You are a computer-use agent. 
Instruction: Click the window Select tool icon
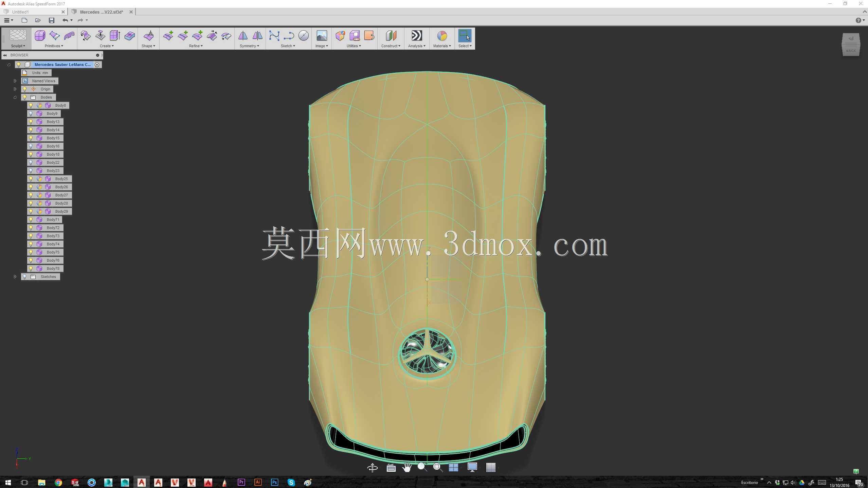[x=465, y=35]
